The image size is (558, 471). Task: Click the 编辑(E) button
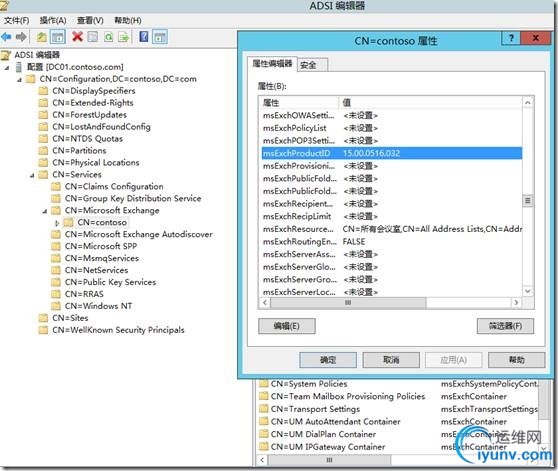pos(287,326)
